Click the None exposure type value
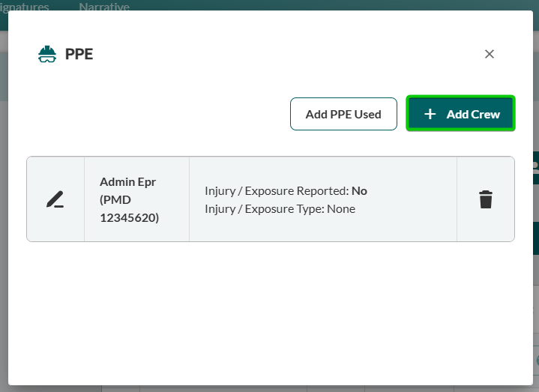 340,209
